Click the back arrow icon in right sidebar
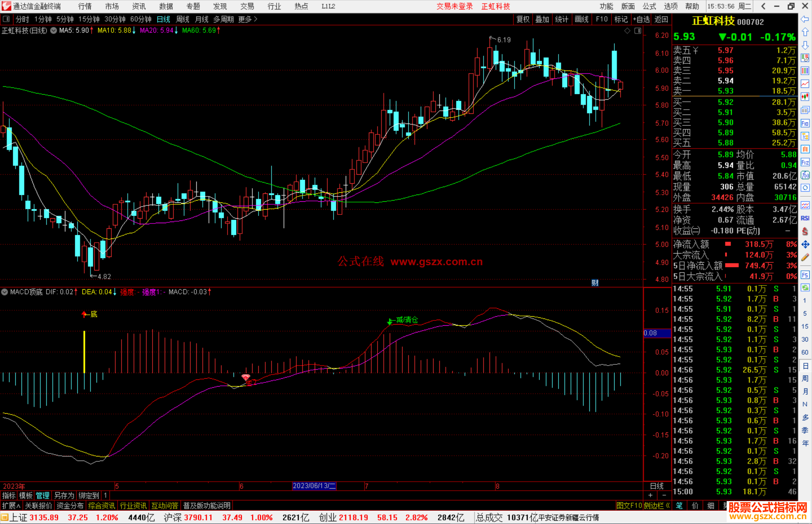 click(x=805, y=19)
